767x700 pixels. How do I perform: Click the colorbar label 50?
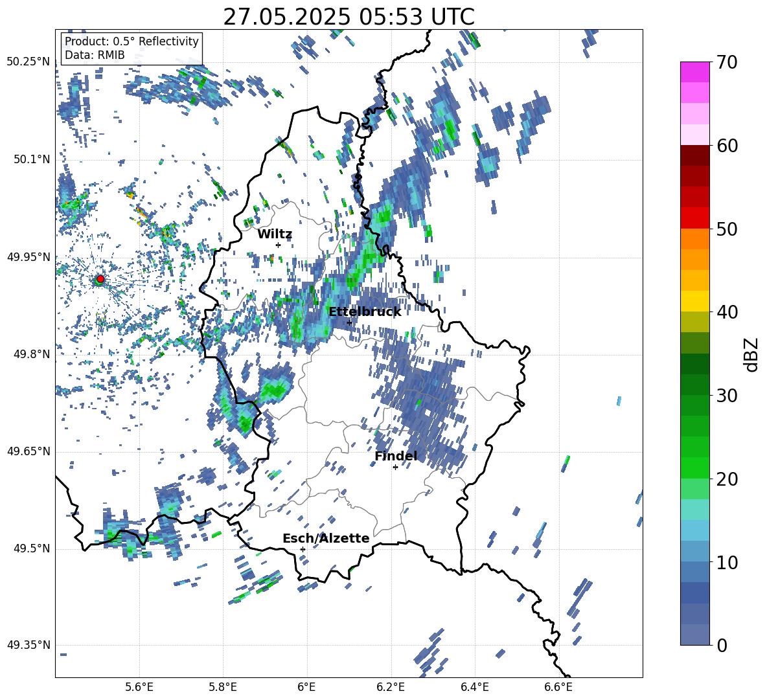727,229
